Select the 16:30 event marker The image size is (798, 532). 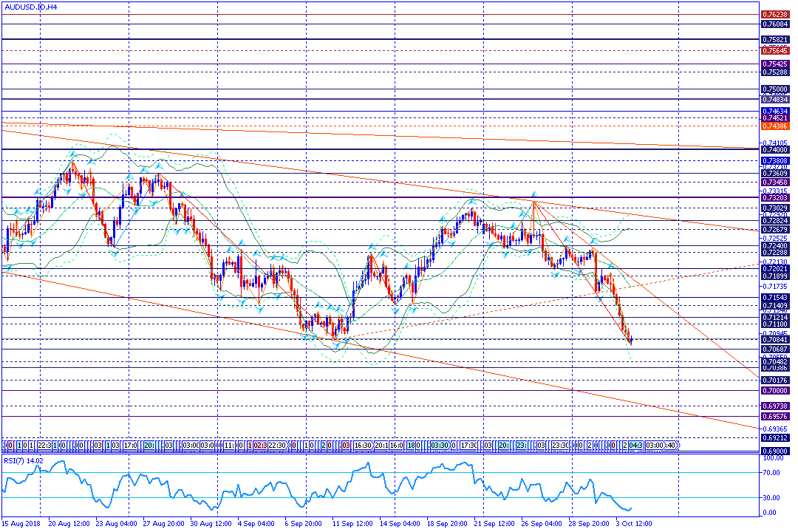pyautogui.click(x=362, y=446)
